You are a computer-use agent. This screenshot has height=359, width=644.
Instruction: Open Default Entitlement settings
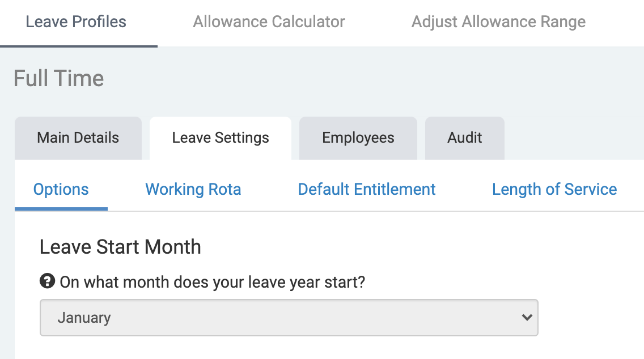(x=366, y=189)
